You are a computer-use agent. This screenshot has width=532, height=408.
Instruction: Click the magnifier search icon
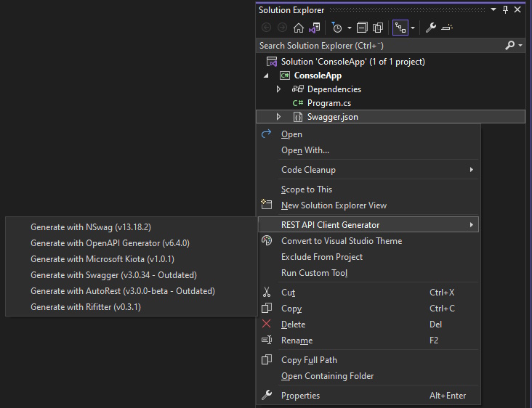(509, 45)
